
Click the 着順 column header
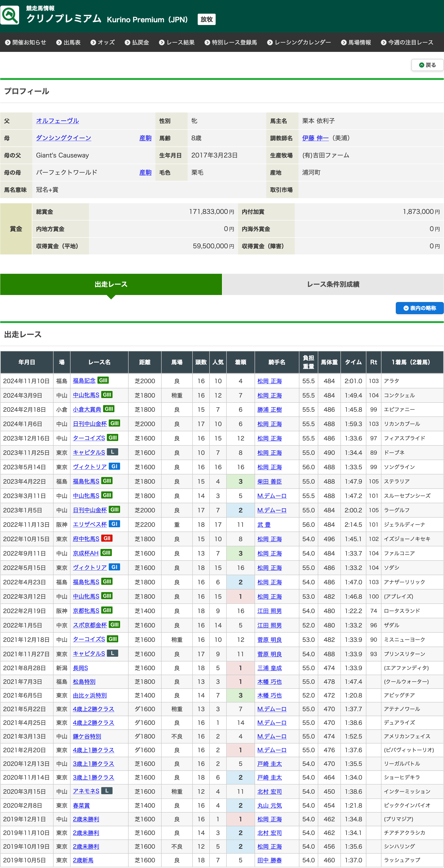pyautogui.click(x=240, y=362)
